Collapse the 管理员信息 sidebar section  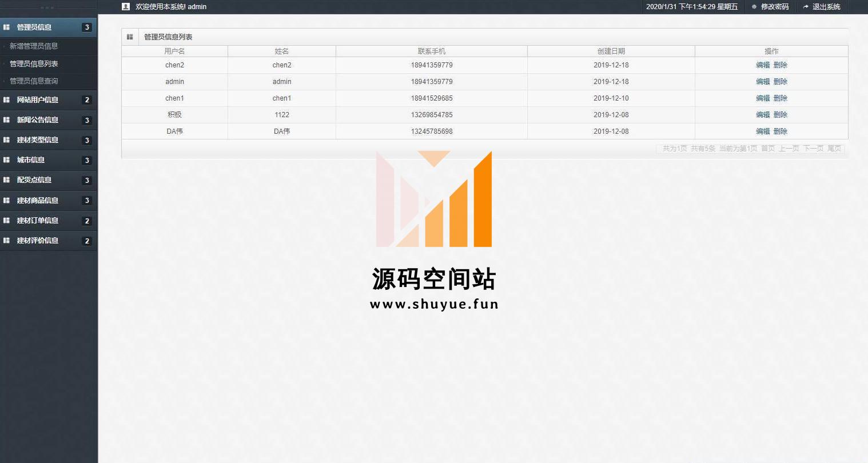pyautogui.click(x=34, y=27)
